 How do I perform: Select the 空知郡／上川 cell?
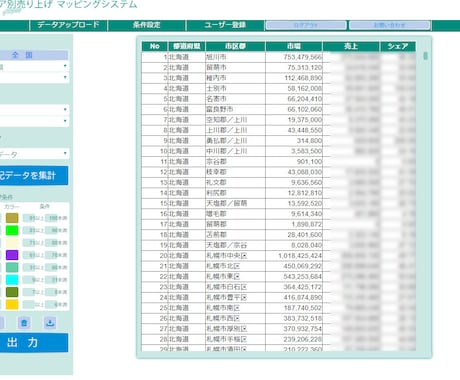[x=235, y=120]
